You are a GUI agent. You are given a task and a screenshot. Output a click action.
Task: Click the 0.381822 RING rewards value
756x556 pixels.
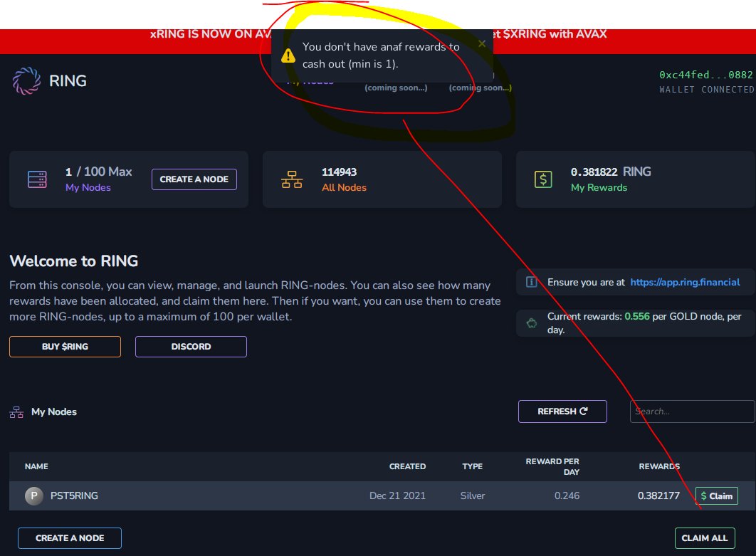pos(611,172)
